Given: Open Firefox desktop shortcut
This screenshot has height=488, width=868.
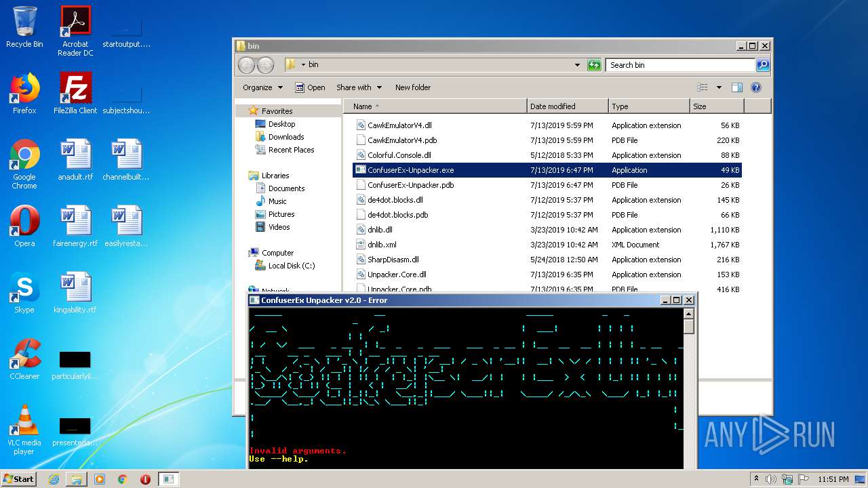Looking at the screenshot, I should (24, 94).
